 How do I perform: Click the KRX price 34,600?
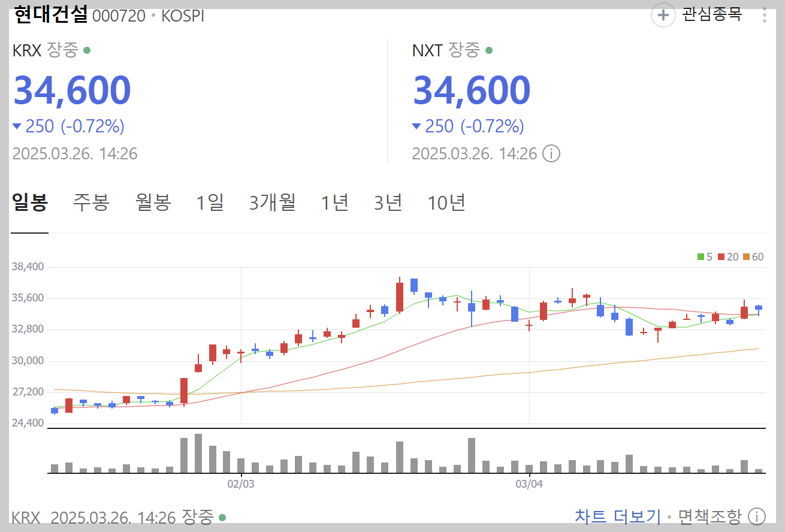(72, 90)
